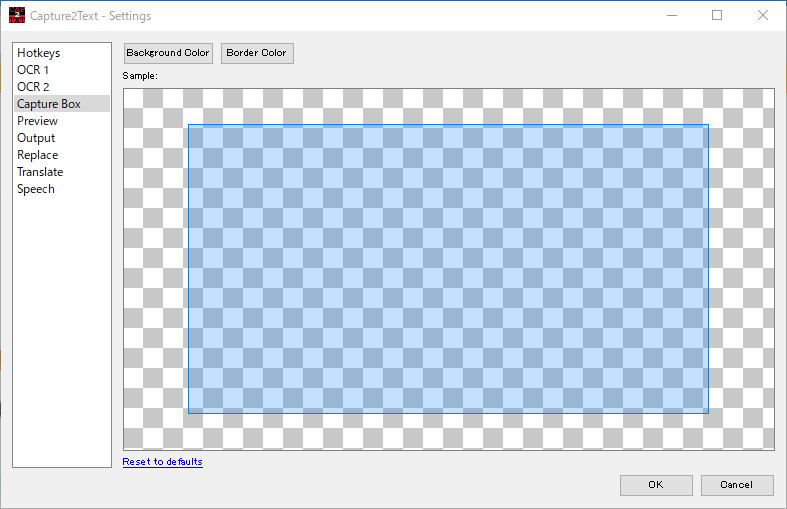Click inside the blue sample capture box
The image size is (787, 509).
click(448, 268)
